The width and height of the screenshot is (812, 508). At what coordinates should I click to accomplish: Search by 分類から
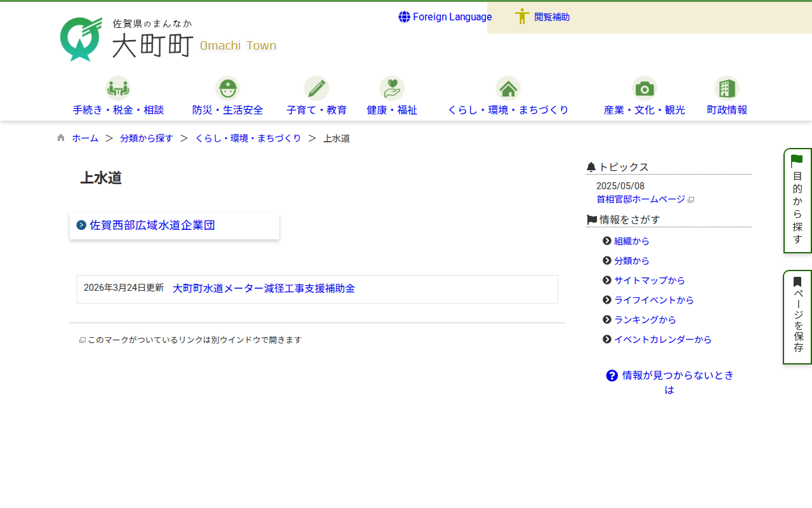pos(632,261)
